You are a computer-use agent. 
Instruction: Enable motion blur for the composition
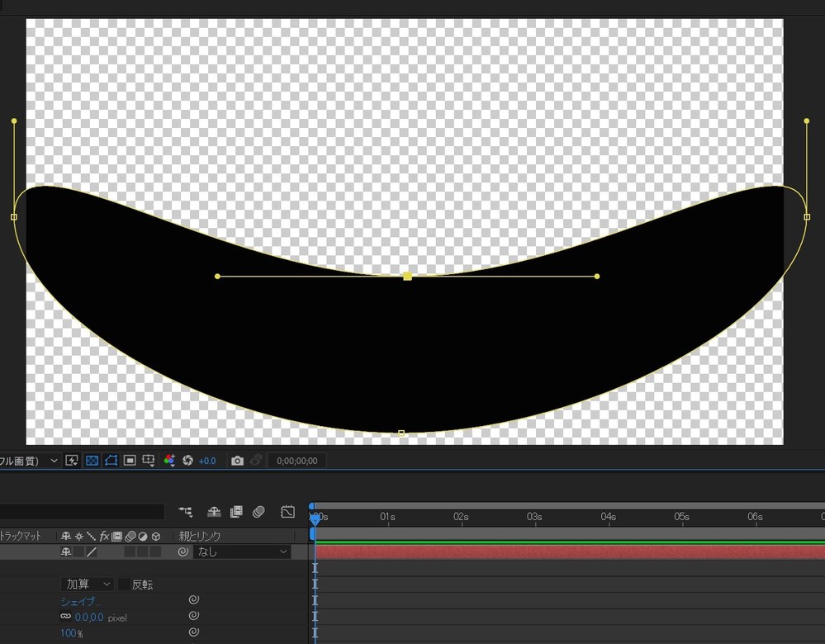[258, 512]
